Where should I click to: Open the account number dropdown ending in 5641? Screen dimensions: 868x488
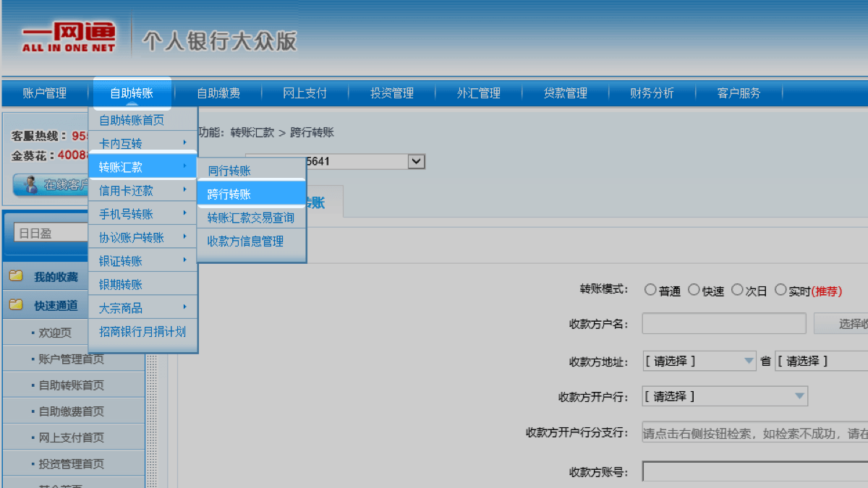point(416,161)
